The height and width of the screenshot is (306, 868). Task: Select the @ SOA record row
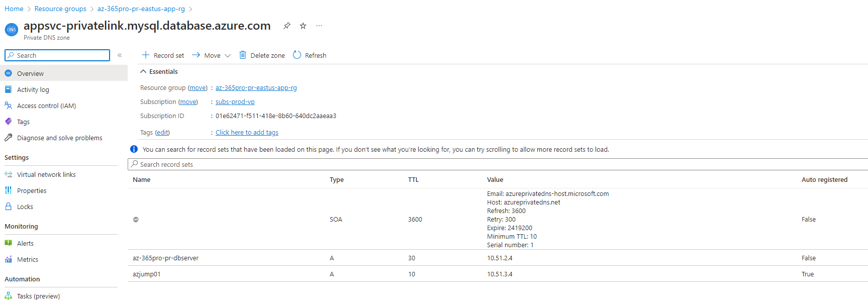coord(498,219)
